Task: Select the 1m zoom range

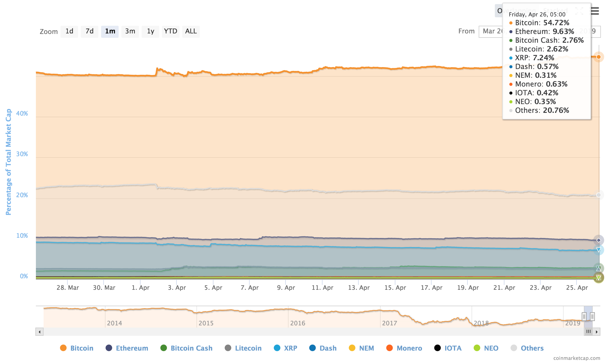Action: point(110,31)
